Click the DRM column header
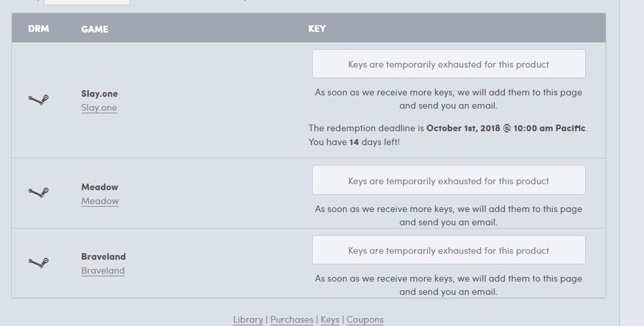Image resolution: width=644 pixels, height=326 pixels. 38,28
